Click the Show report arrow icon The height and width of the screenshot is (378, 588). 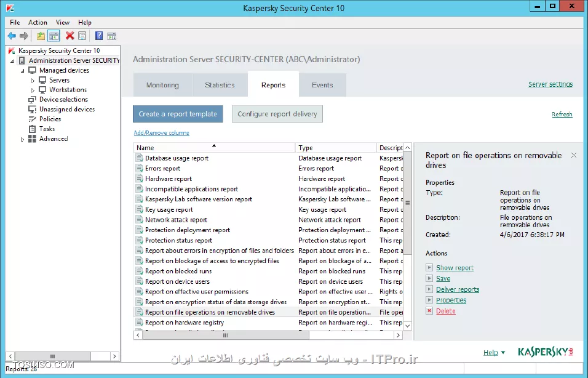429,268
